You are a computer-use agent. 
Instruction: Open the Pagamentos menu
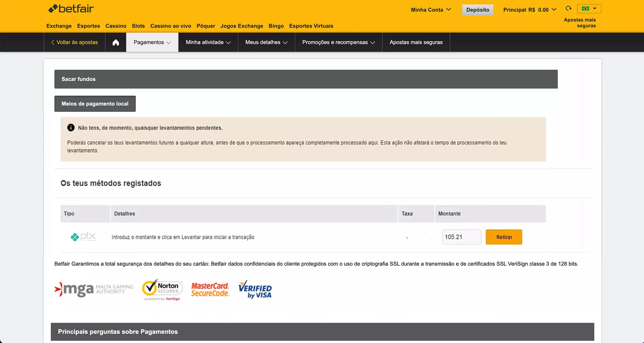152,42
